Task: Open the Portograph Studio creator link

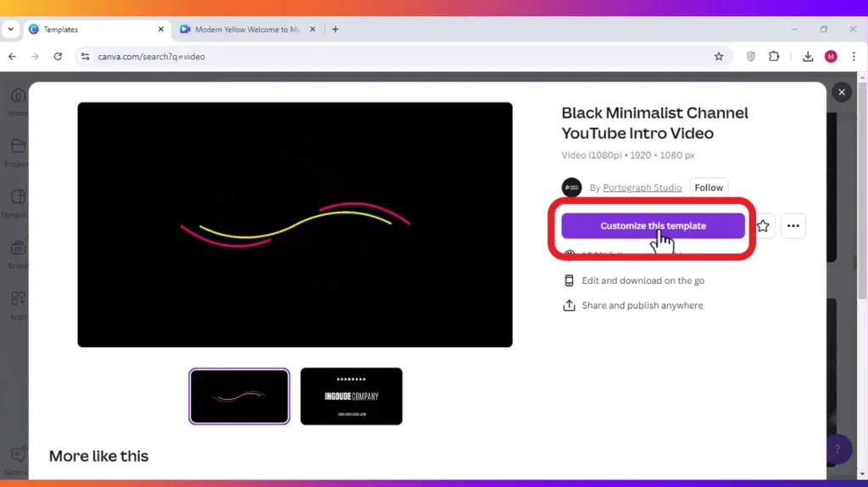Action: coord(643,188)
